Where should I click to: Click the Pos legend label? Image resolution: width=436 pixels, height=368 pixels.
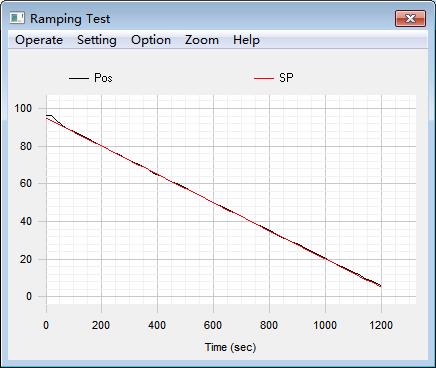[x=103, y=78]
